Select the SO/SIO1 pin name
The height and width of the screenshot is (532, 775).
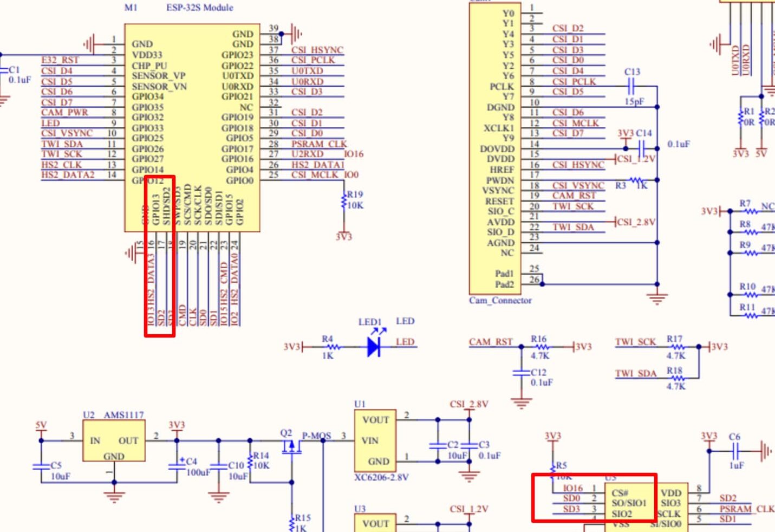[629, 503]
